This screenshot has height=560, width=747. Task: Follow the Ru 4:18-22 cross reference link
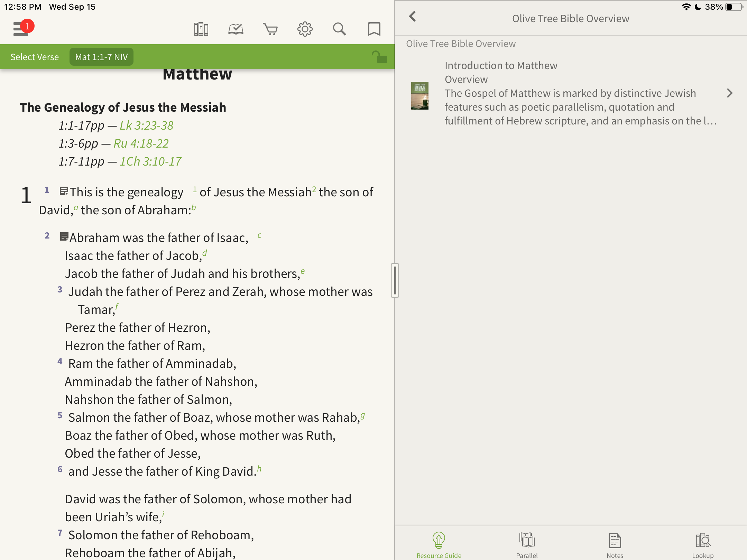click(141, 143)
